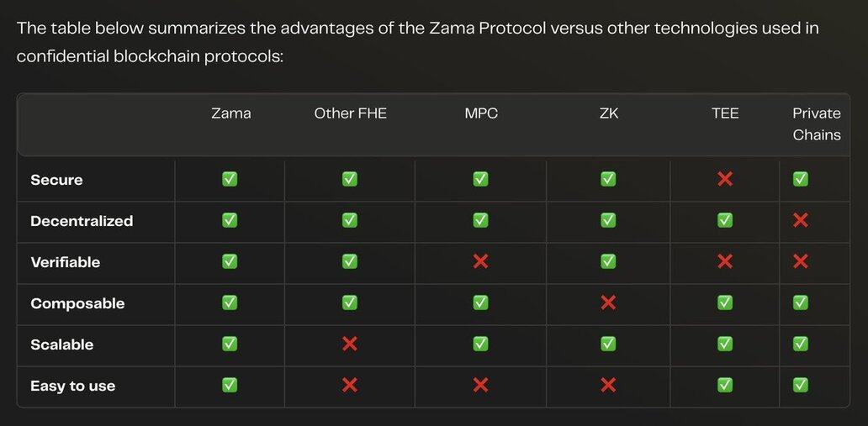The width and height of the screenshot is (868, 426).
Task: Click the red X for TEE Secure
Action: 724,179
